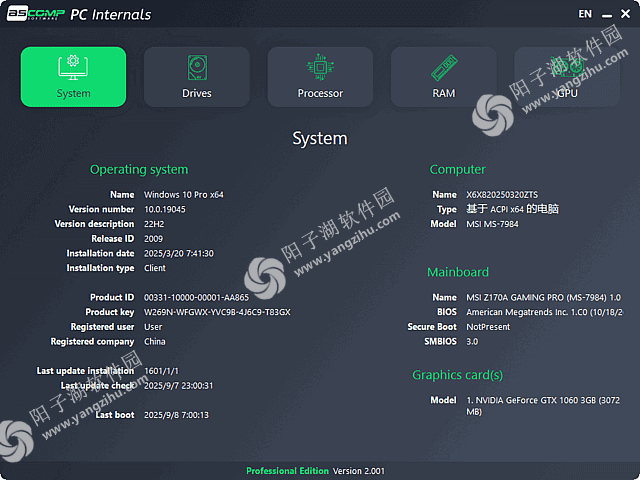Select OS name Windows 10 Pro x64
Image resolution: width=640 pixels, height=480 pixels.
click(184, 195)
